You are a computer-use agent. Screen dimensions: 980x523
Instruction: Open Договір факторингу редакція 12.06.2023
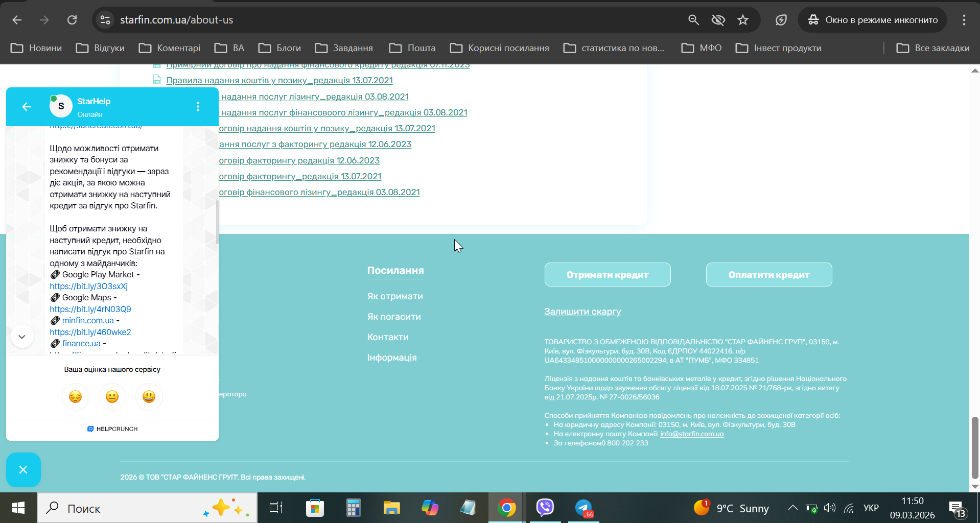point(299,160)
